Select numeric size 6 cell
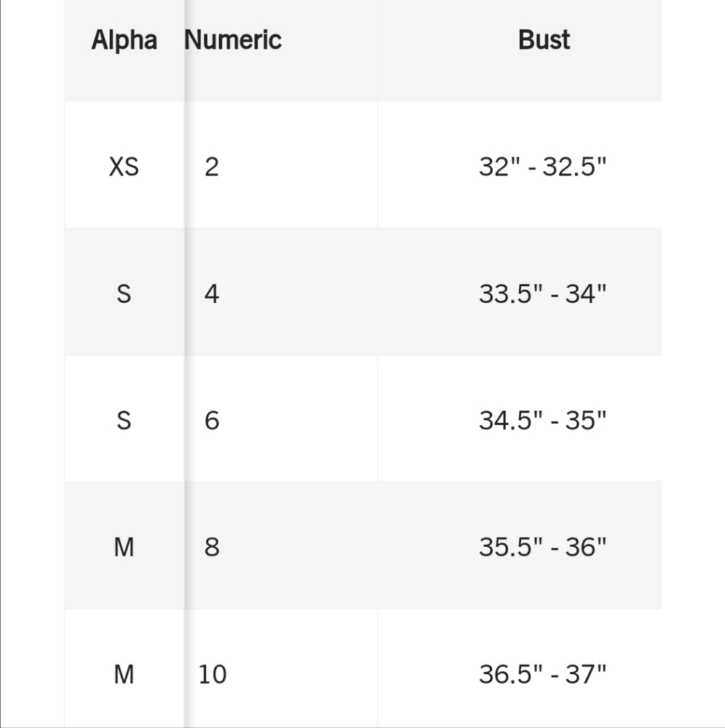This screenshot has height=728, width=725. click(x=211, y=420)
